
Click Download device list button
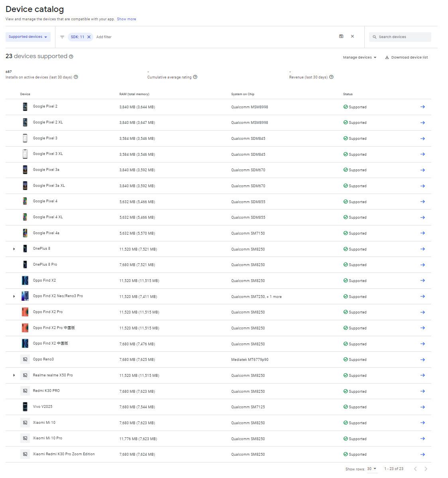(x=407, y=57)
